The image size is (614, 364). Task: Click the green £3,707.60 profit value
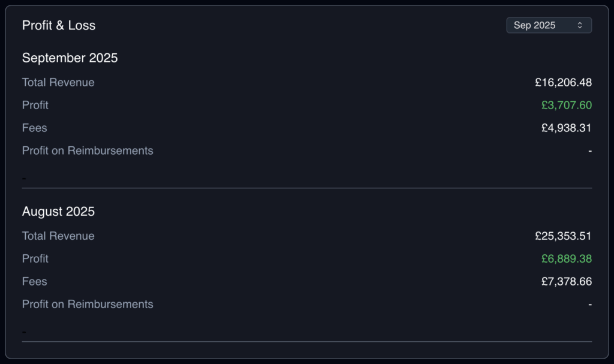tap(566, 106)
